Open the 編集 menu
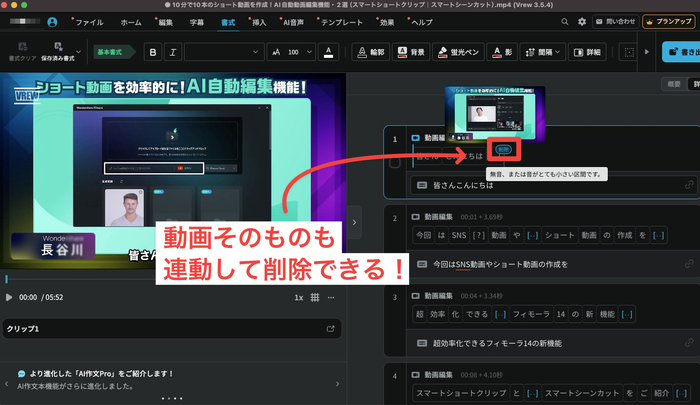This screenshot has width=700, height=405. click(165, 22)
